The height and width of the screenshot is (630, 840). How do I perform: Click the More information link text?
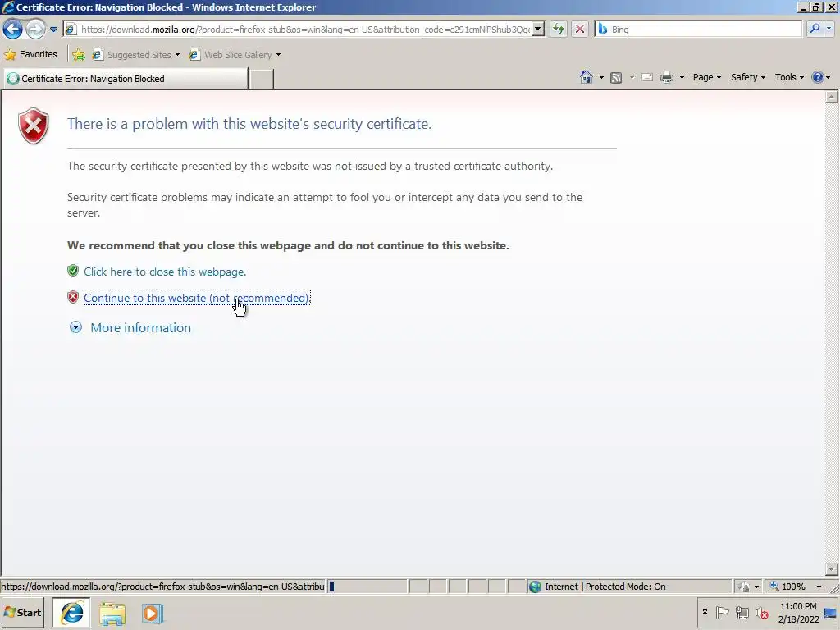(140, 328)
